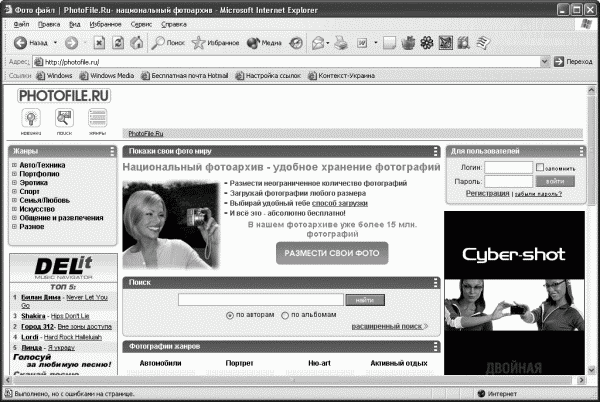Image resolution: width=600 pixels, height=402 pixels.
Task: Click the Back (Назад) arrow icon
Action: [x=20, y=43]
